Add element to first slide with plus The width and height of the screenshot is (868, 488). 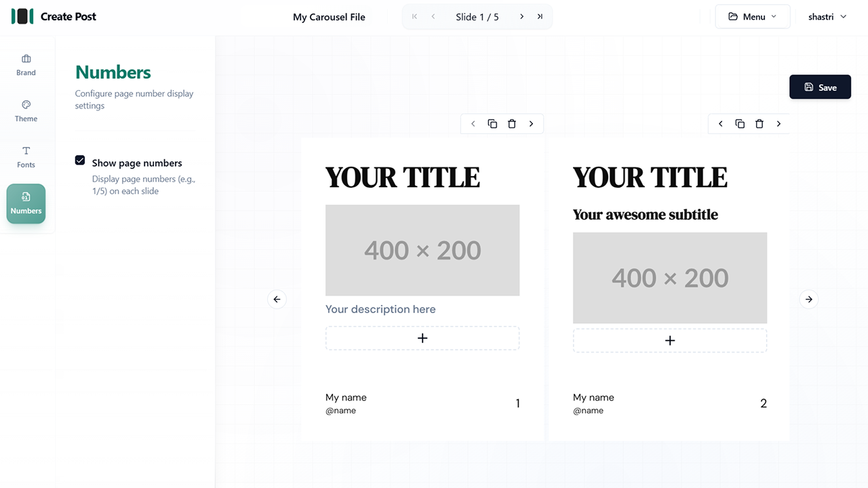[x=422, y=338]
